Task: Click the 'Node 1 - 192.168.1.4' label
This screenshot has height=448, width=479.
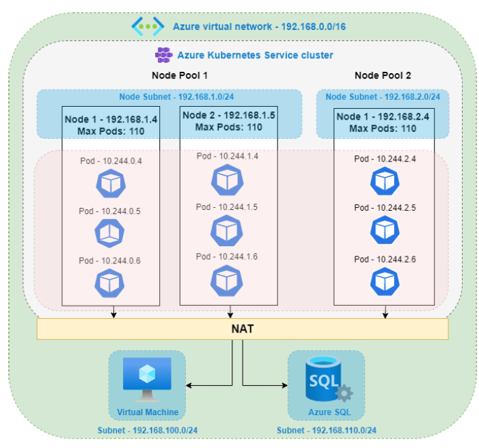Action: [111, 119]
